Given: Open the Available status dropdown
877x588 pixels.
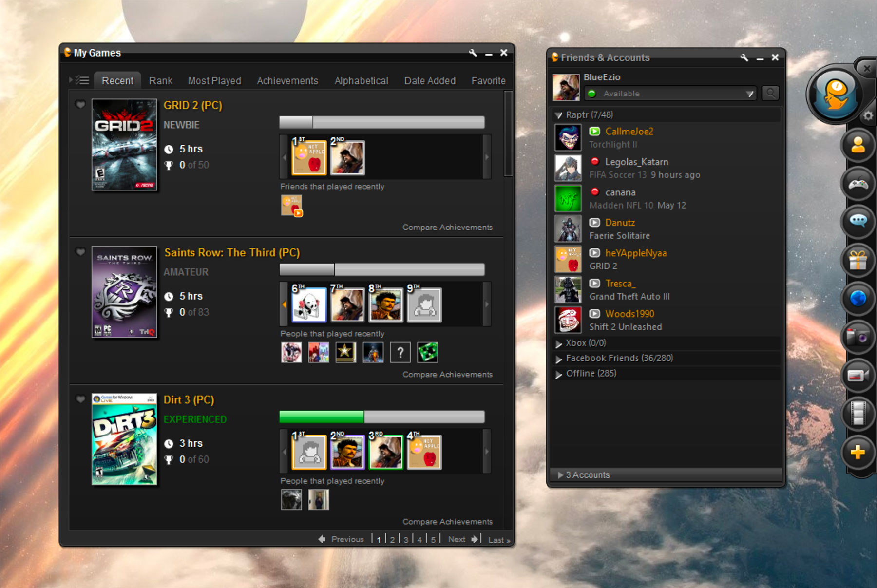Looking at the screenshot, I should click(x=670, y=93).
